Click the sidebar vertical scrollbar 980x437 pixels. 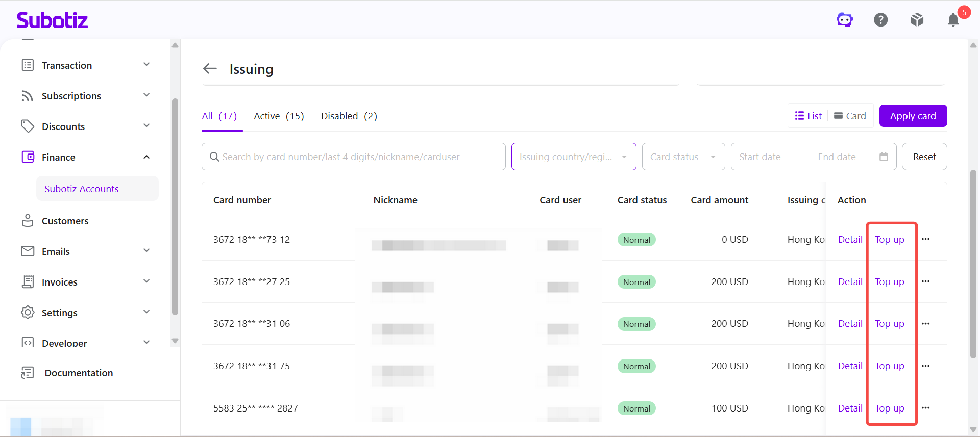[x=175, y=207]
